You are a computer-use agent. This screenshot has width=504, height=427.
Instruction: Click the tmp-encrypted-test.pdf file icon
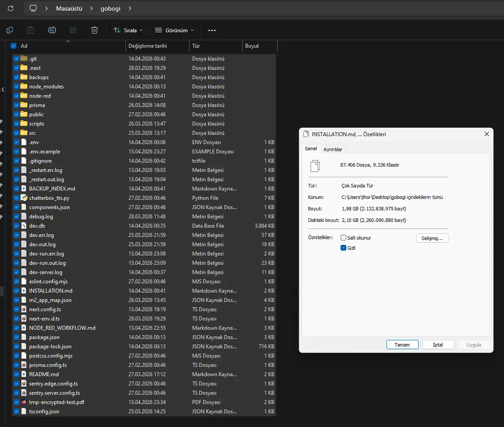click(x=24, y=402)
